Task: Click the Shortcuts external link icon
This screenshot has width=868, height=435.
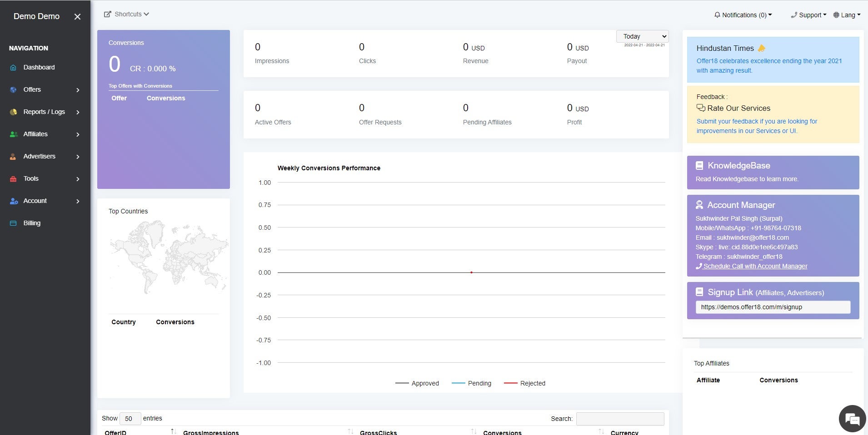Action: [107, 14]
